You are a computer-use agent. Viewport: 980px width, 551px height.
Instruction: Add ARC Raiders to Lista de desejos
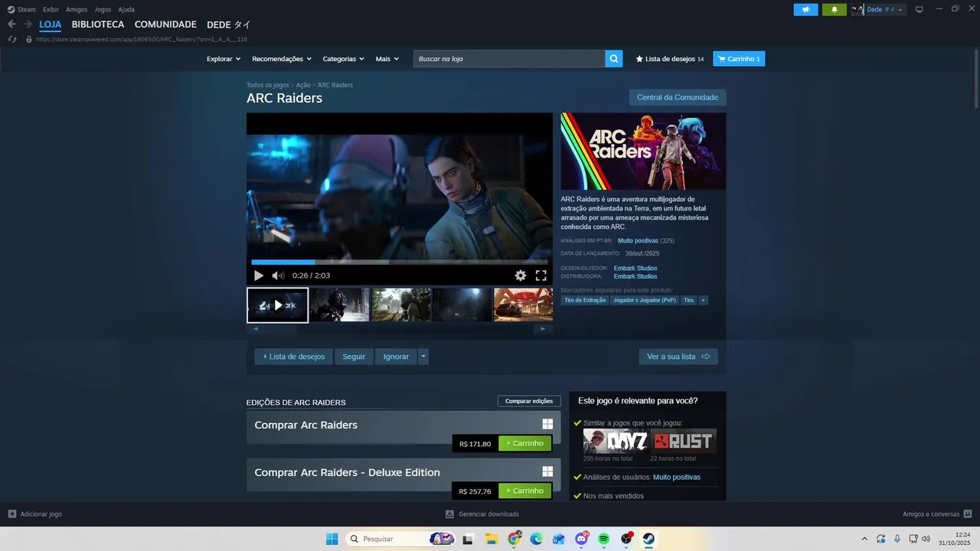[x=293, y=357]
